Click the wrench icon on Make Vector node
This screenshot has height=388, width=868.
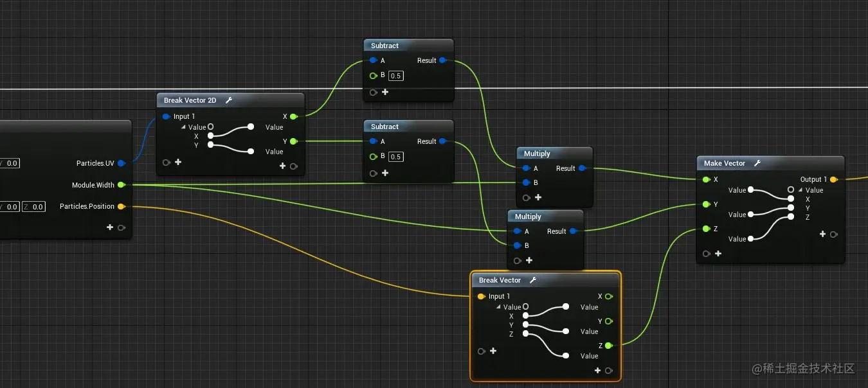click(x=757, y=163)
